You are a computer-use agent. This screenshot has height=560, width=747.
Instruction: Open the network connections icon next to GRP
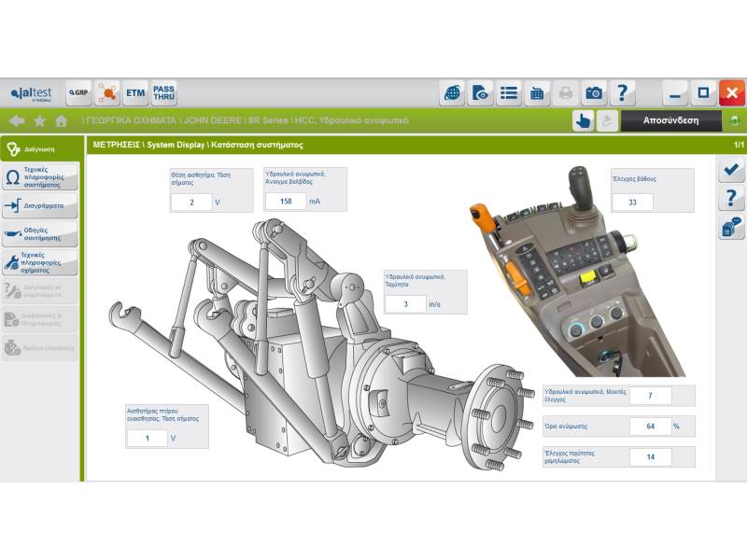[x=107, y=93]
